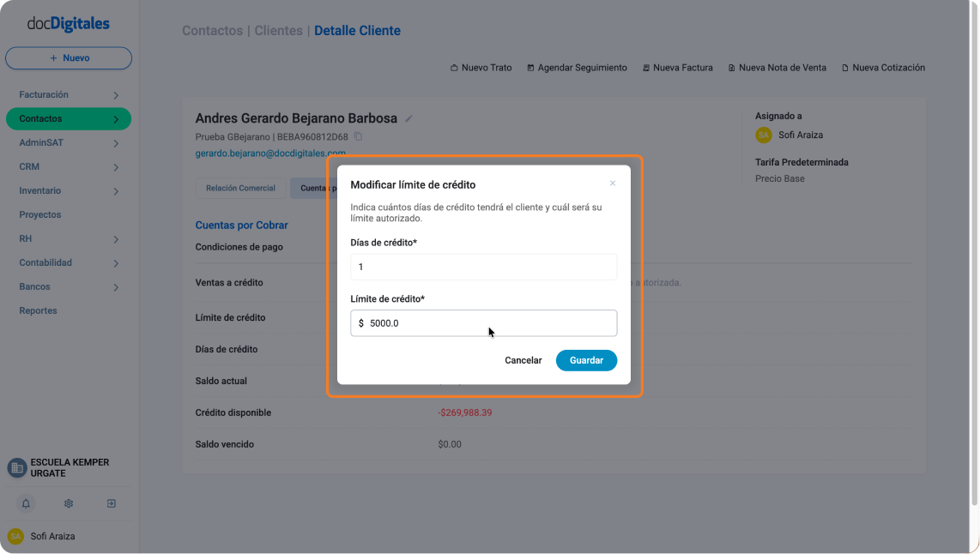The image size is (980, 554).
Task: Go to Clientes breadcrumb
Action: click(278, 31)
